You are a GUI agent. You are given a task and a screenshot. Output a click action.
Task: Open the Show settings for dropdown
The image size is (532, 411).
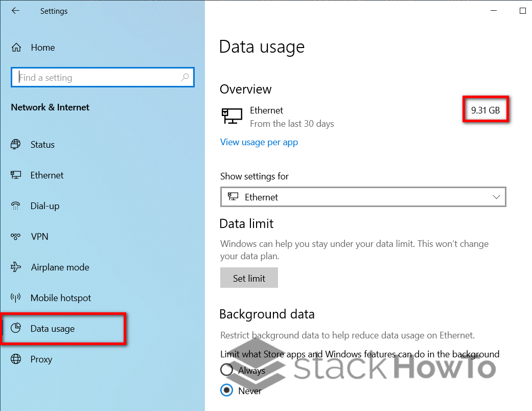(x=363, y=197)
